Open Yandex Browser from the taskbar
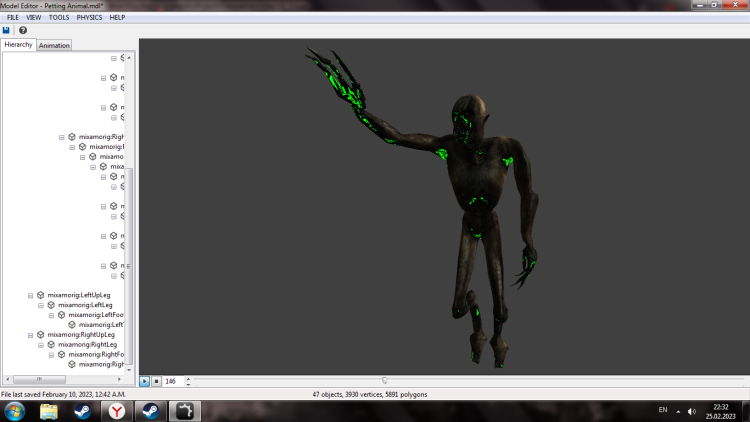750x422 pixels. (117, 411)
